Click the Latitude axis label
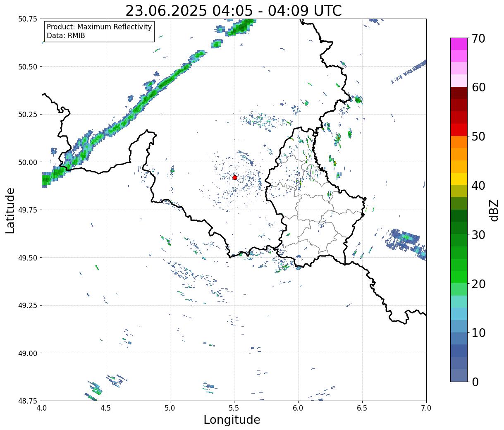 [x=10, y=210]
